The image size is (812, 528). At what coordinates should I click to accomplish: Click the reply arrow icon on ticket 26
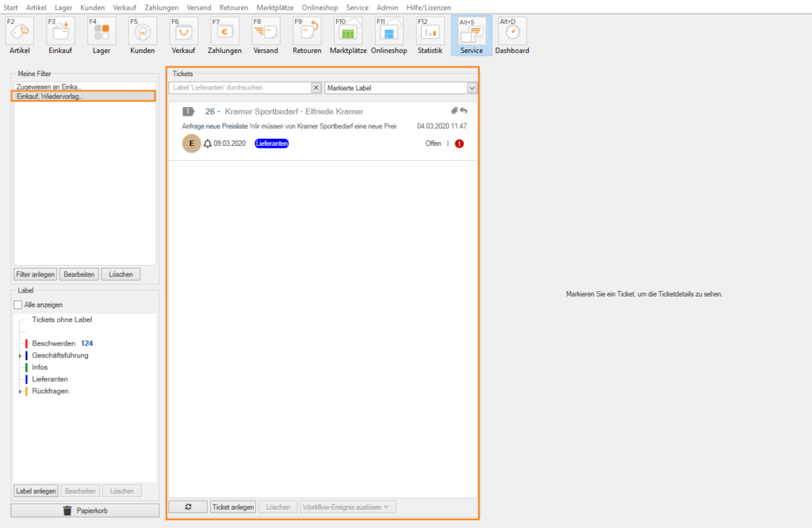tap(464, 111)
